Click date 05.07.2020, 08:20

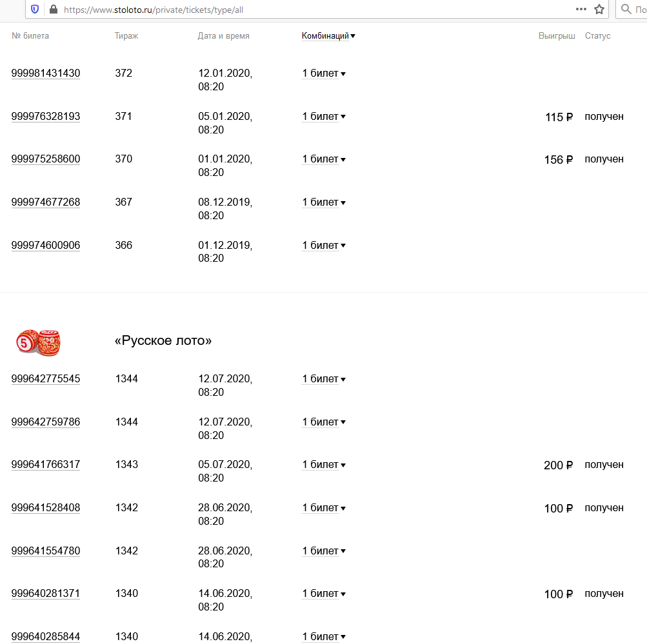(x=225, y=471)
